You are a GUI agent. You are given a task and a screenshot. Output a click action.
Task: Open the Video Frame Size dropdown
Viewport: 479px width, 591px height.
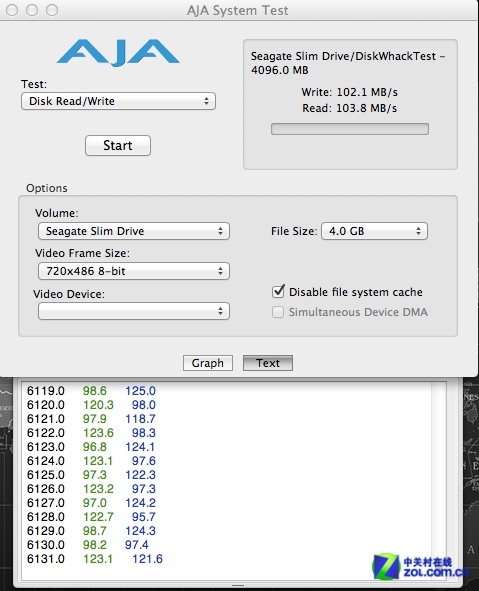(x=134, y=271)
